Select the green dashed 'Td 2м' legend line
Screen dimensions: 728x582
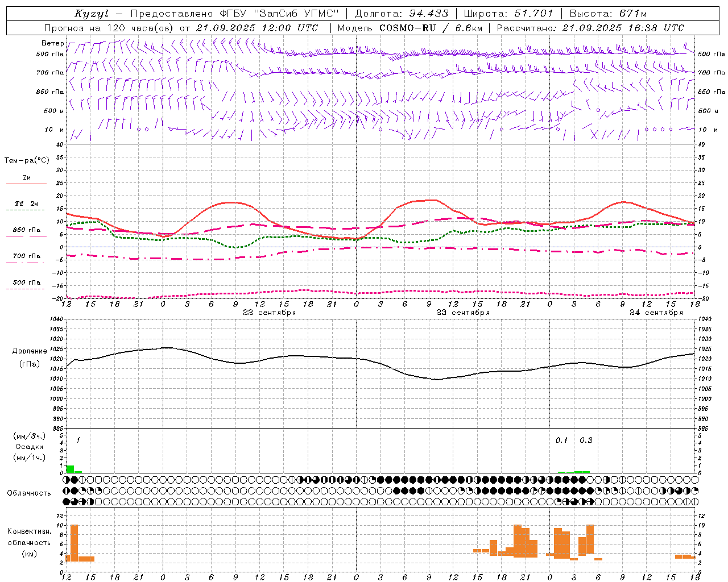tap(26, 210)
